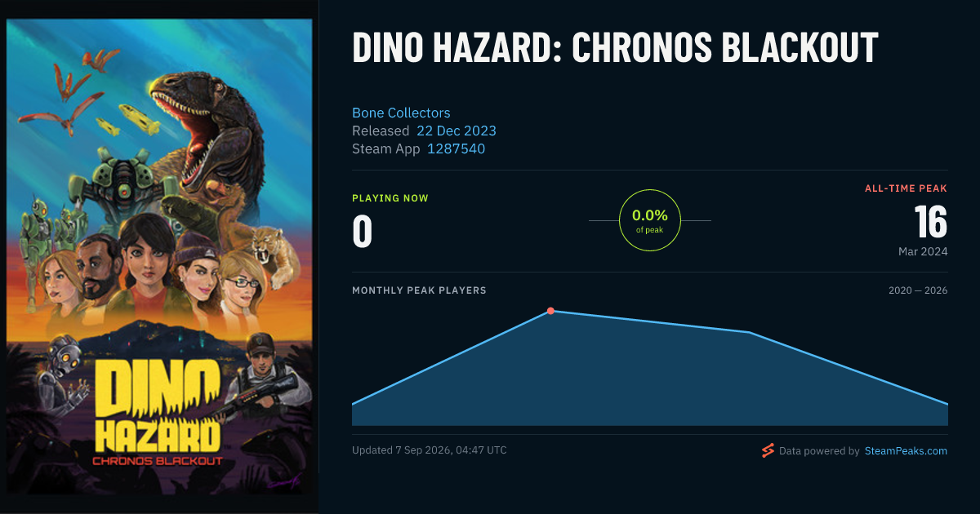Click the Playing Now count 0
The height and width of the screenshot is (514, 980).
click(x=363, y=231)
